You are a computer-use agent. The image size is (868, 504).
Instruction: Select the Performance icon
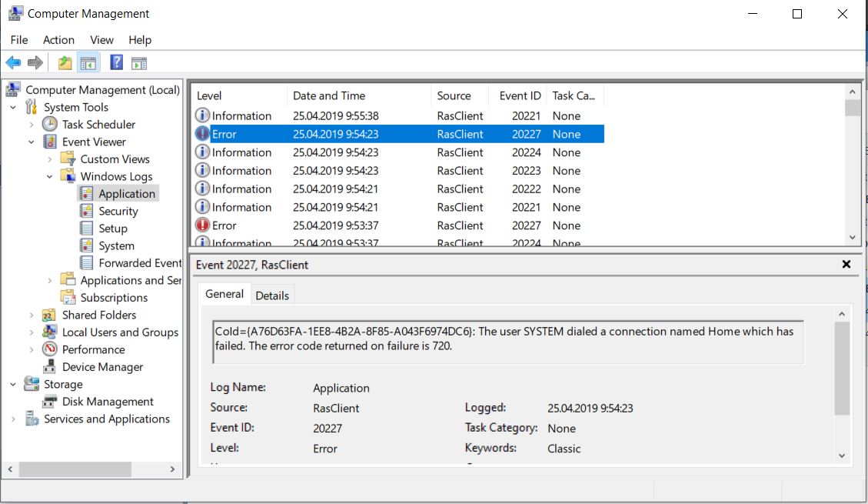(x=50, y=349)
